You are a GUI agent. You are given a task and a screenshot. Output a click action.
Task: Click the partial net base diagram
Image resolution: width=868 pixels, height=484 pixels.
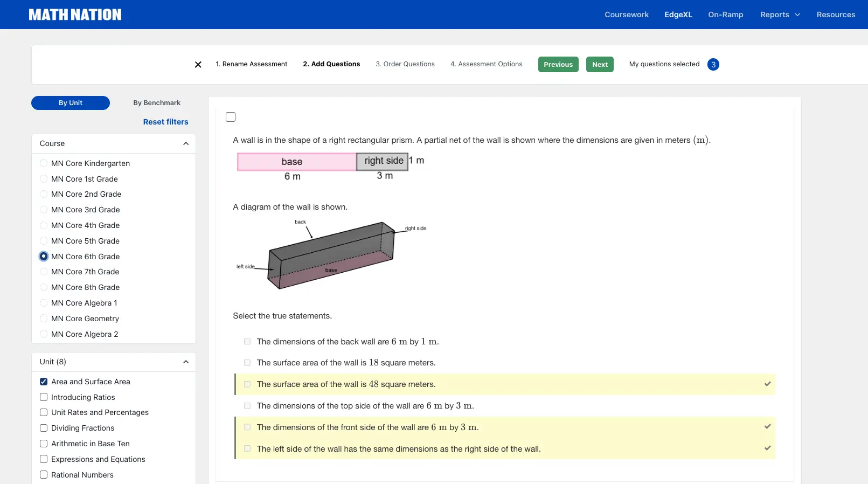pos(297,162)
